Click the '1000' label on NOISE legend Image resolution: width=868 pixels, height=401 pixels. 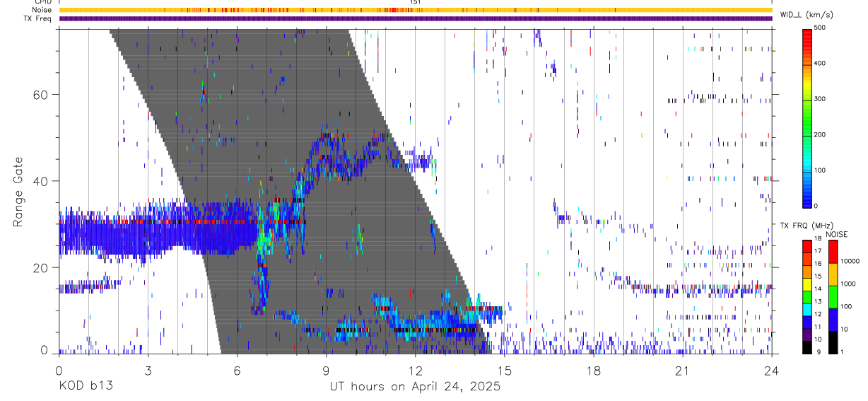coord(849,284)
